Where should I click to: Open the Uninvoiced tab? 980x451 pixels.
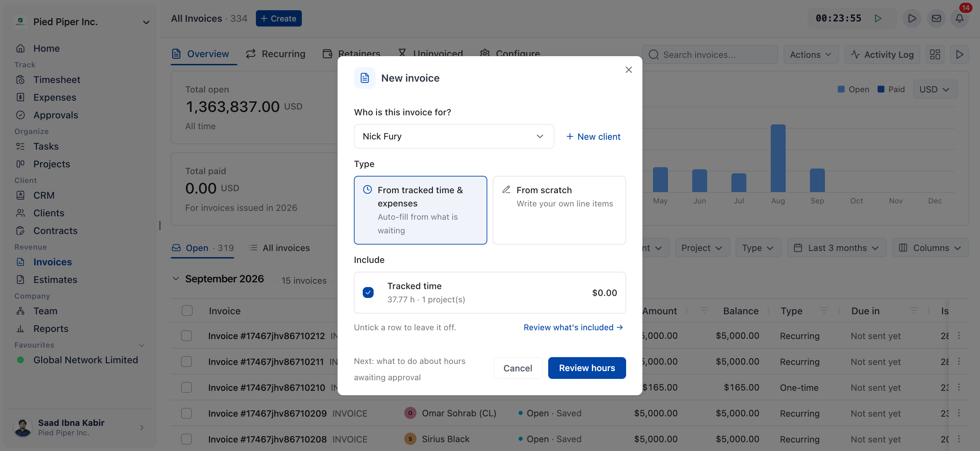click(x=430, y=54)
